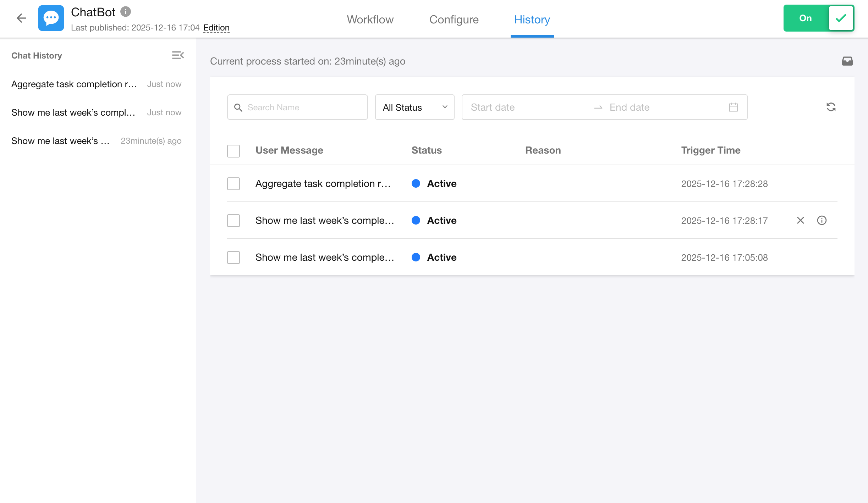
Task: Click the ChatBot info icon
Action: (126, 12)
